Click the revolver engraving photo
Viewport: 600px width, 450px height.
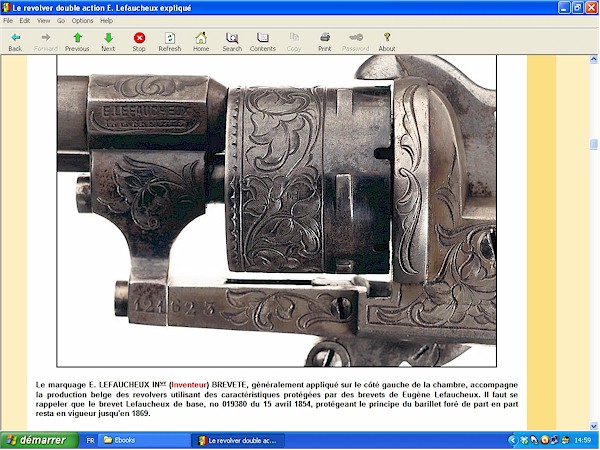pos(277,211)
